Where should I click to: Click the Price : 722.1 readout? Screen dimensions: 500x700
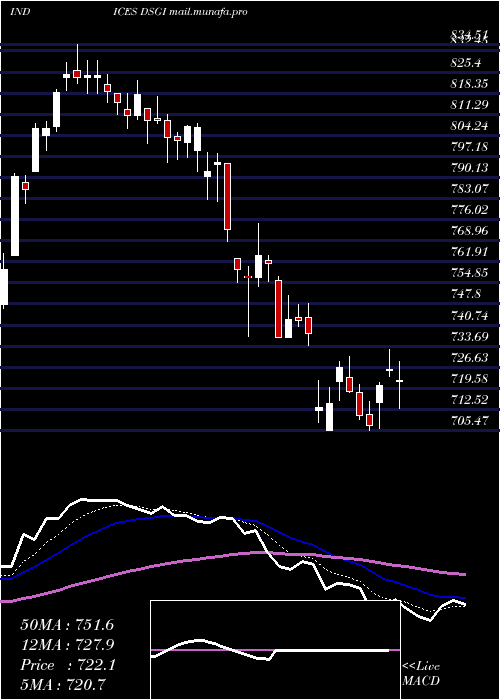[x=68, y=665]
